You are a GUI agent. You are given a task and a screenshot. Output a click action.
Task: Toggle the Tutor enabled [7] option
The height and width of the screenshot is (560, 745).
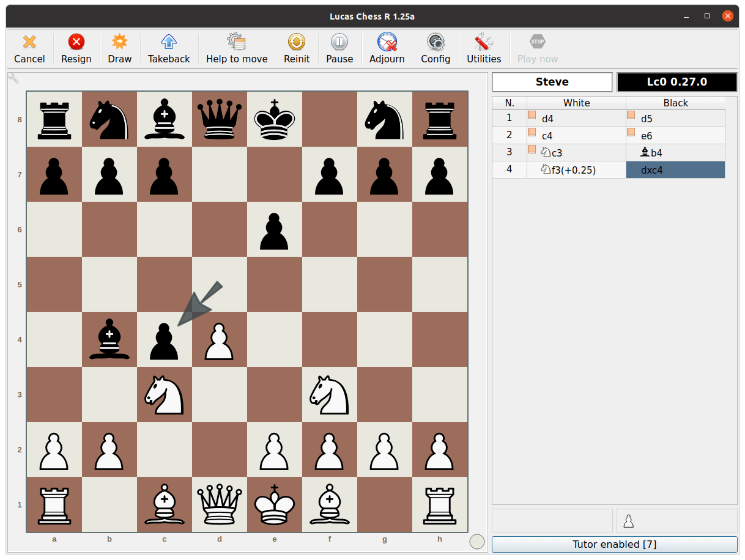pyautogui.click(x=613, y=544)
